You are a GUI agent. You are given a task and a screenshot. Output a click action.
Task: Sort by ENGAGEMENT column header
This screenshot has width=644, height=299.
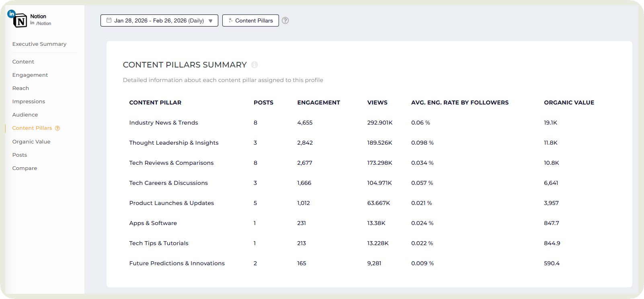[x=318, y=102]
